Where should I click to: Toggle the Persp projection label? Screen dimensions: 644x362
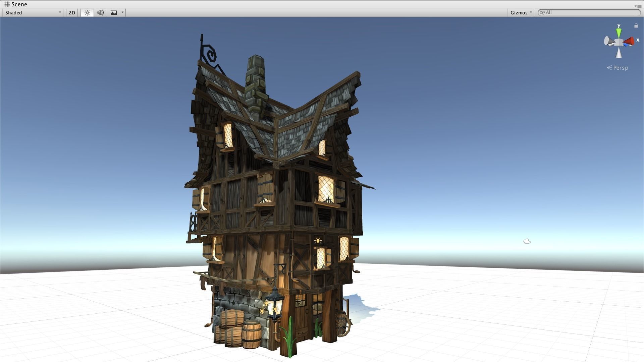pos(618,68)
